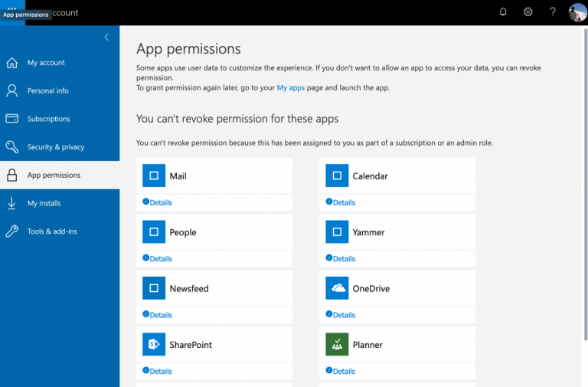Click the People app icon
588x387 pixels.
point(154,231)
